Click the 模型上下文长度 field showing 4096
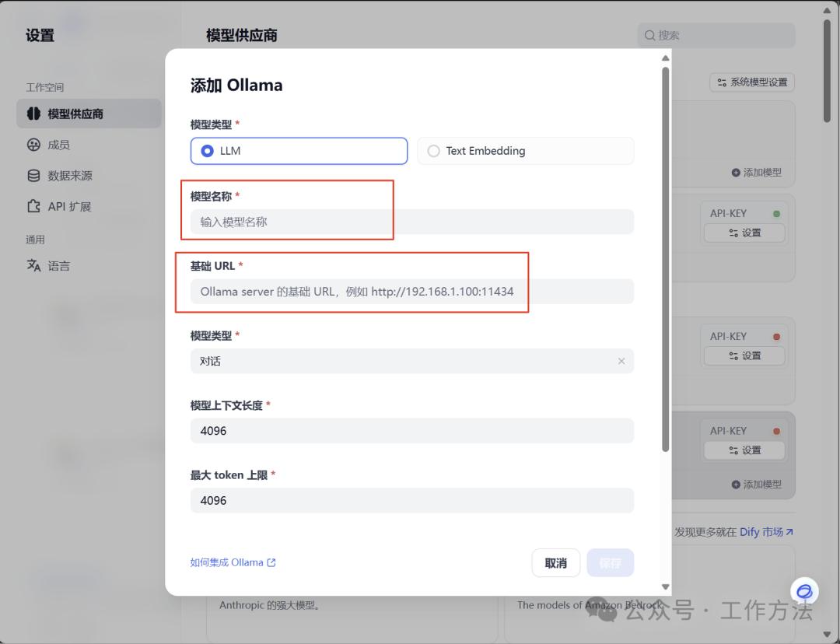This screenshot has height=644, width=840. coord(412,431)
